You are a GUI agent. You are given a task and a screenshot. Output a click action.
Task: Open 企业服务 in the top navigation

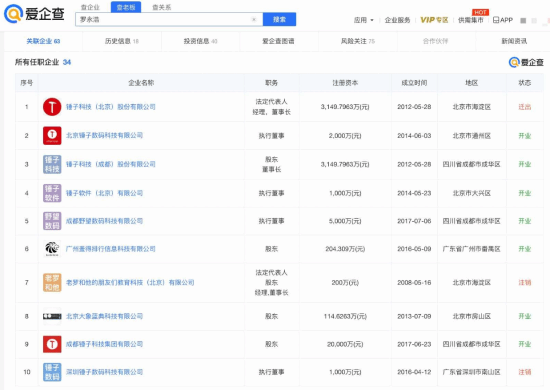(397, 20)
